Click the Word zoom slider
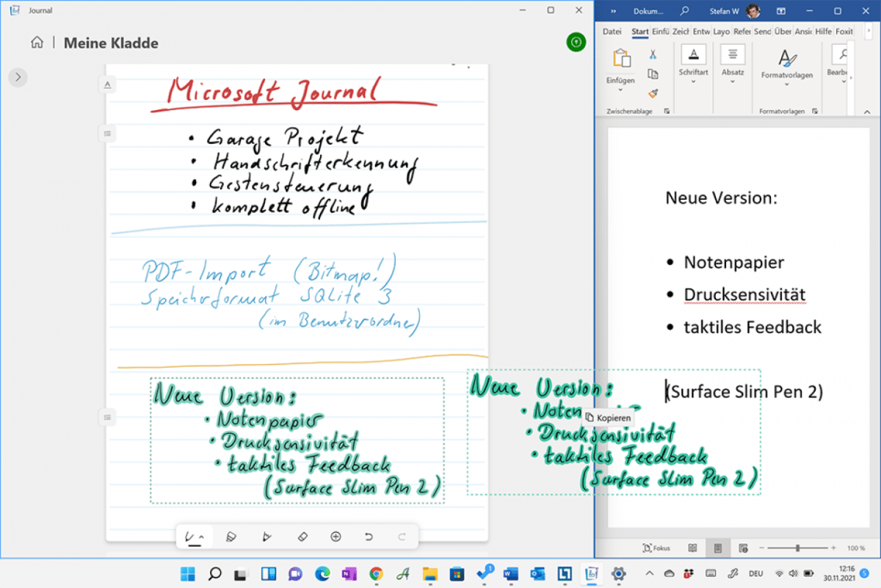 point(797,548)
